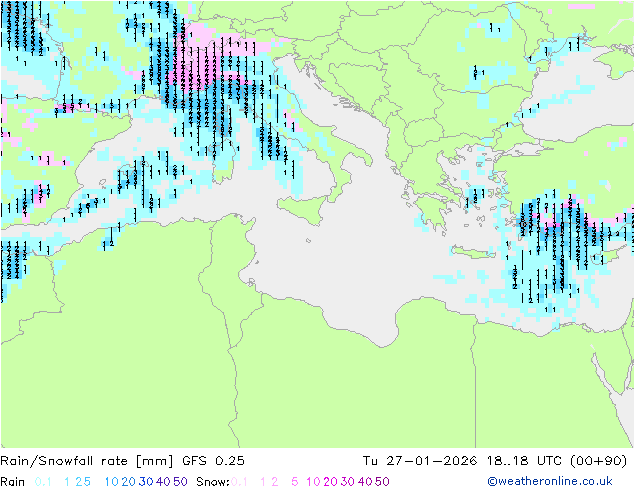634x490 pixels.
Task: Select the rain legend value 40
Action: tap(163, 482)
